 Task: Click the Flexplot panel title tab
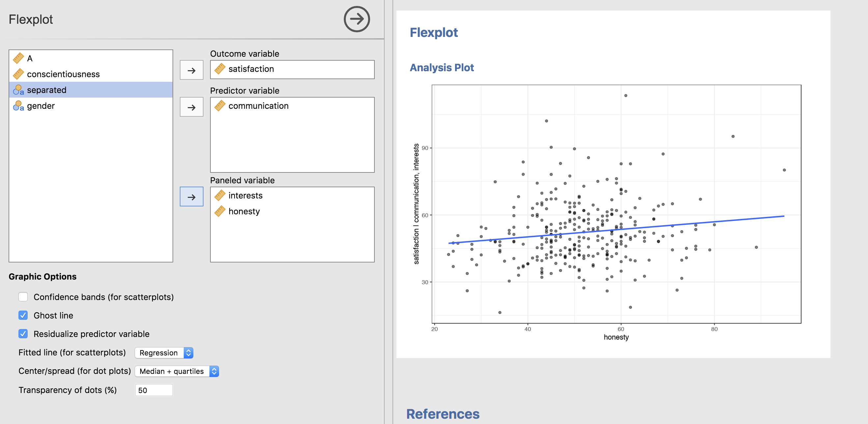coord(31,19)
